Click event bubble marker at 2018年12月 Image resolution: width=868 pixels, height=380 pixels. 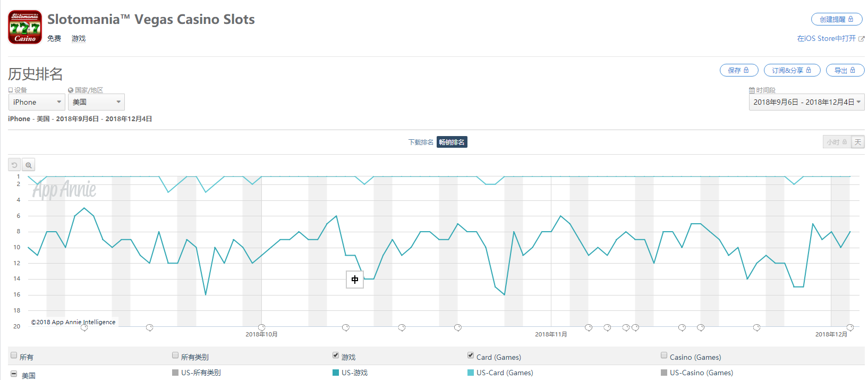(850, 327)
